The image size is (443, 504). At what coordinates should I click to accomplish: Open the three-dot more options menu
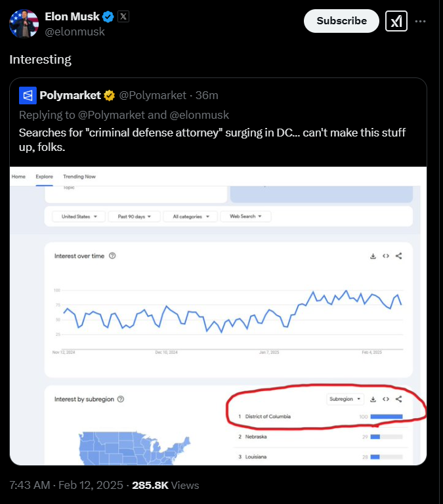tap(421, 21)
